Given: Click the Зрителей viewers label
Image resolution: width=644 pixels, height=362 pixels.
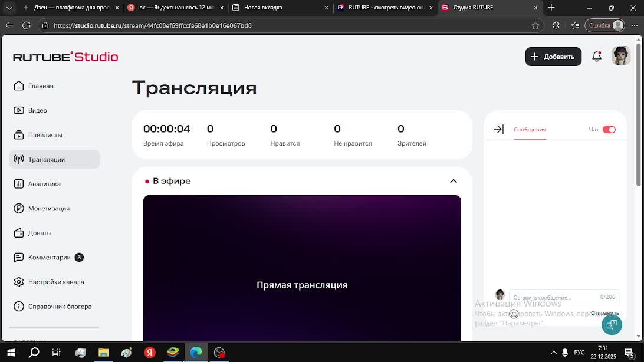Looking at the screenshot, I should (412, 144).
